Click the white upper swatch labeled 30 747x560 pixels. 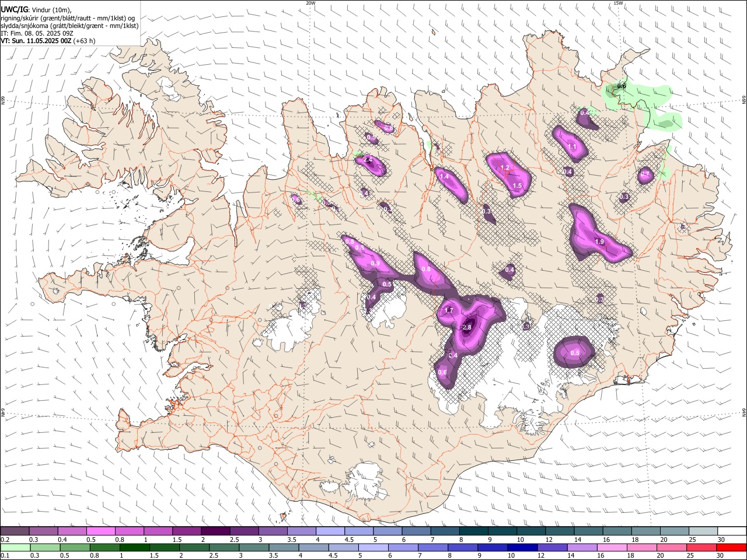(x=732, y=531)
